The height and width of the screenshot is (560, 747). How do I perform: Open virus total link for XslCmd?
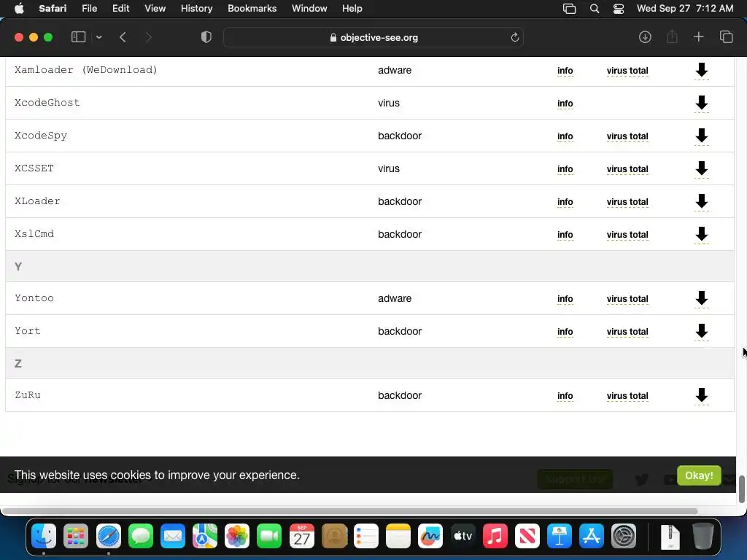pyautogui.click(x=627, y=235)
